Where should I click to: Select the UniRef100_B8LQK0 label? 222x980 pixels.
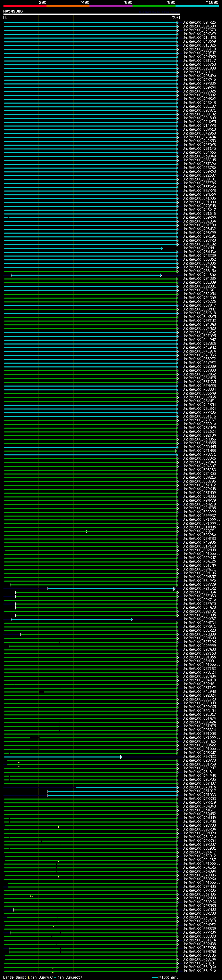coord(199,967)
